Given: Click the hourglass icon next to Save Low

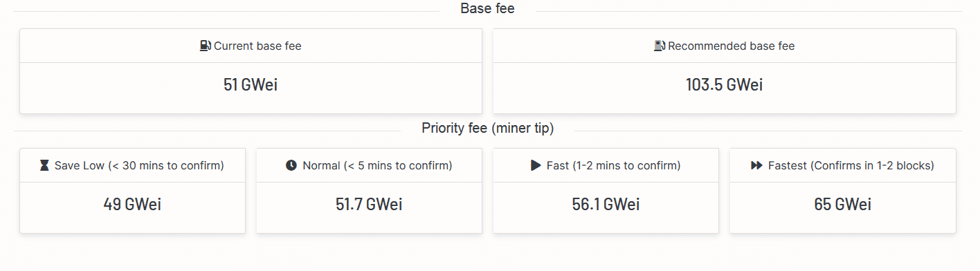Looking at the screenshot, I should click(45, 166).
